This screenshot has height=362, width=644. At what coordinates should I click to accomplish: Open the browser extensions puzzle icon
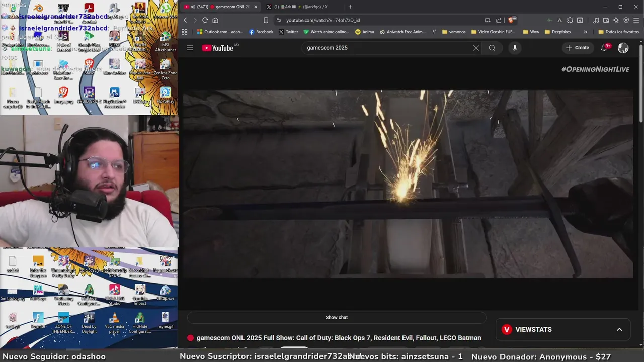pyautogui.click(x=570, y=20)
